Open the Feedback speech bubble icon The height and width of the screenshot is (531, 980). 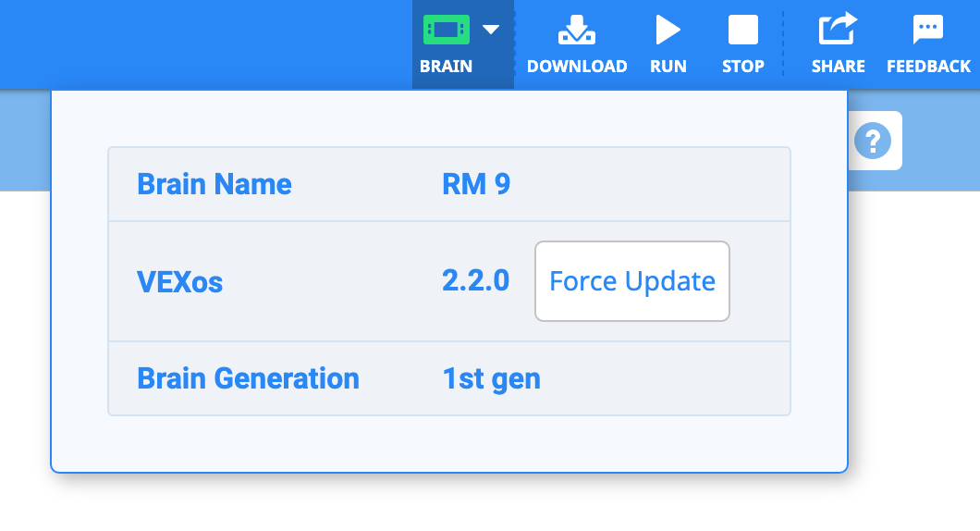[x=928, y=30]
